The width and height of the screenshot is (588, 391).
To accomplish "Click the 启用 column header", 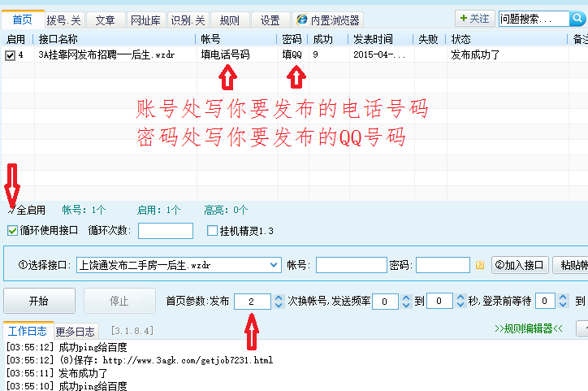I will point(15,39).
